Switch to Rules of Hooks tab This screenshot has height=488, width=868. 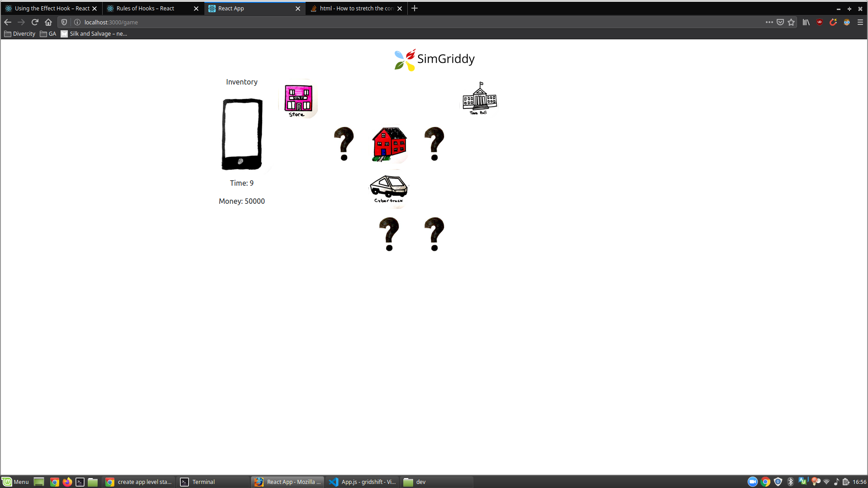click(146, 8)
